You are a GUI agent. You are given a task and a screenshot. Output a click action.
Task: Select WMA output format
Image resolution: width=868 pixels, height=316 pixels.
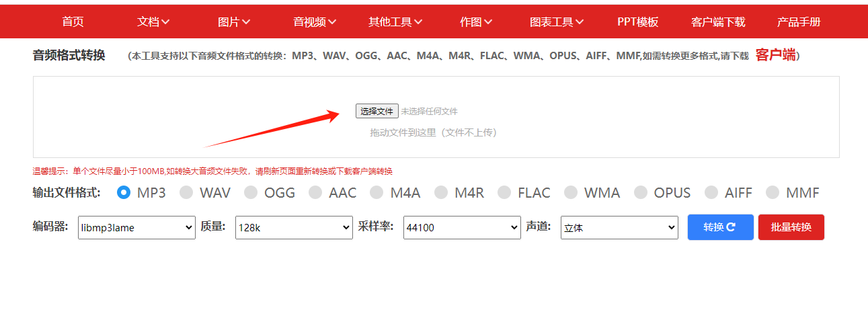tap(571, 192)
